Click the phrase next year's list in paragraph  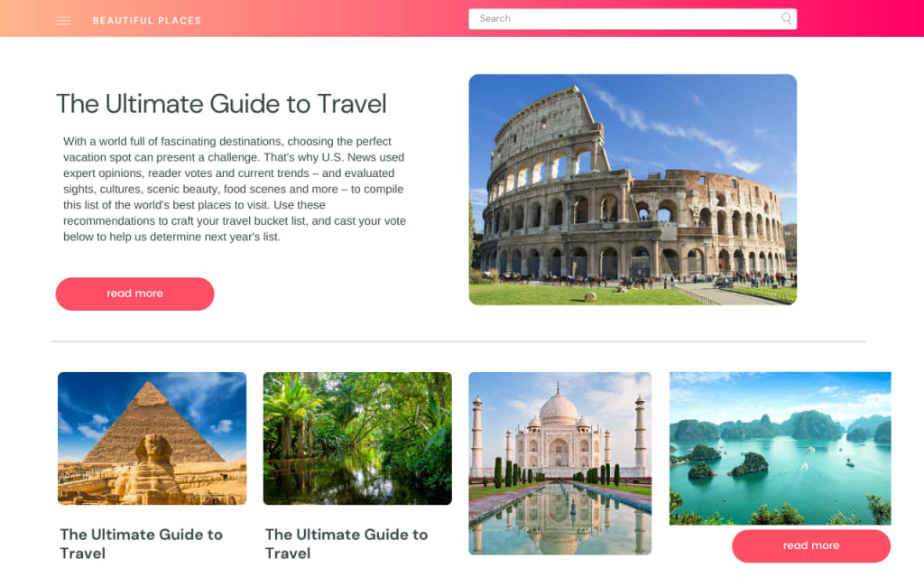[242, 237]
